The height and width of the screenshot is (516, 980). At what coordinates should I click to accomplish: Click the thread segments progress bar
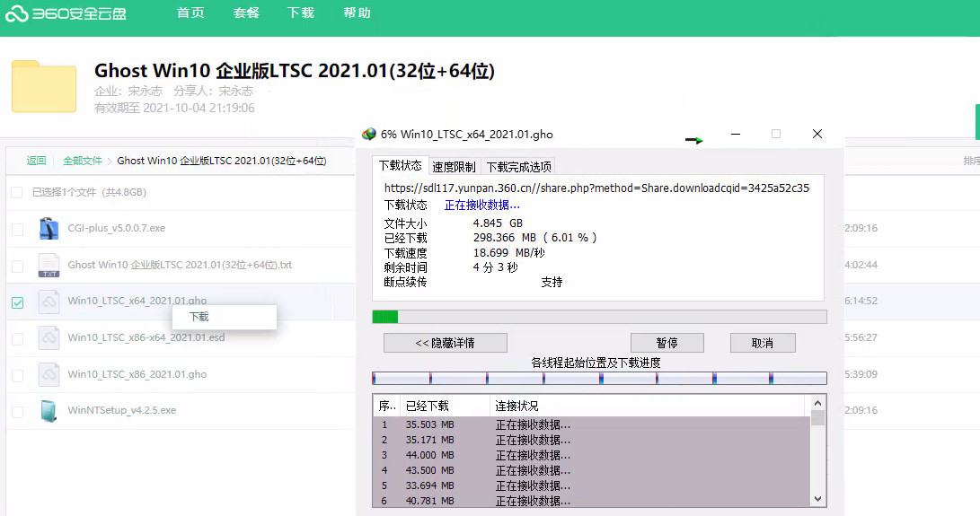click(599, 378)
